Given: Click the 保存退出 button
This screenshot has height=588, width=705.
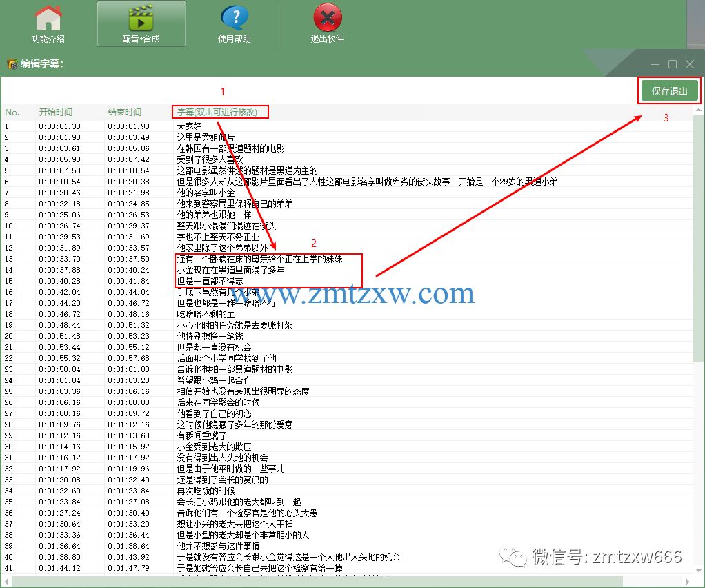Looking at the screenshot, I should coord(669,91).
